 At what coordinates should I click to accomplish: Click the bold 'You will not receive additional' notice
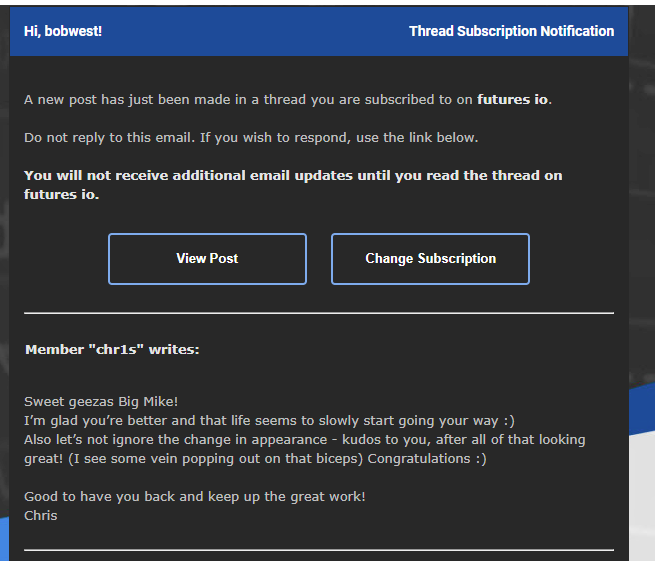click(293, 185)
